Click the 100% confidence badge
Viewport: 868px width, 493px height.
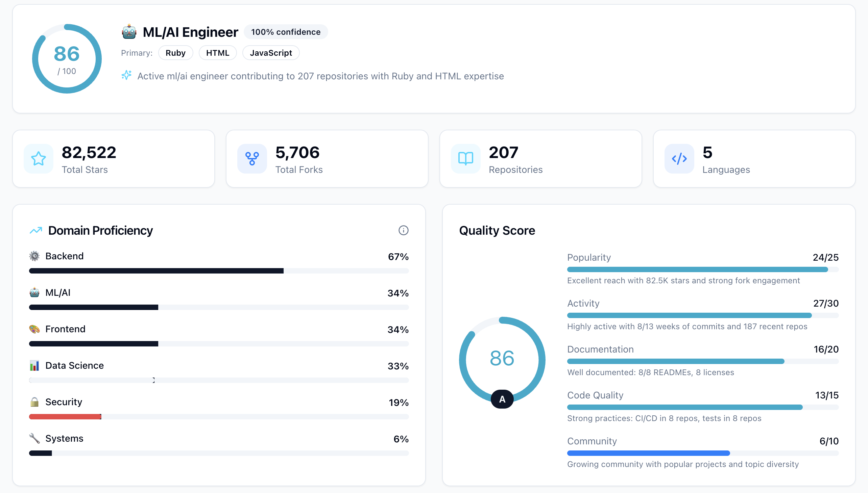click(x=285, y=32)
